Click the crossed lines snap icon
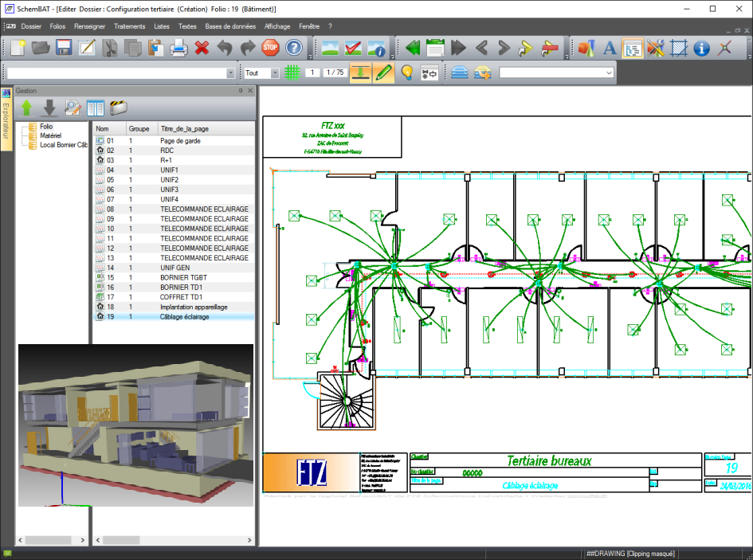This screenshot has width=753, height=560. click(x=724, y=48)
